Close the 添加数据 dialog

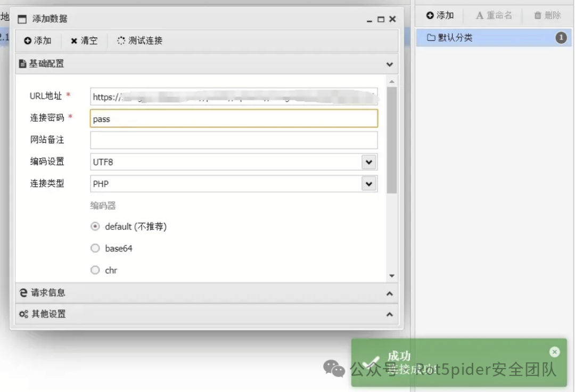(392, 19)
